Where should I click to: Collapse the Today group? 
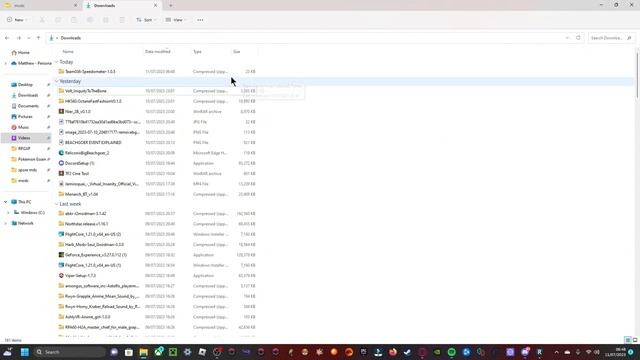coord(57,62)
